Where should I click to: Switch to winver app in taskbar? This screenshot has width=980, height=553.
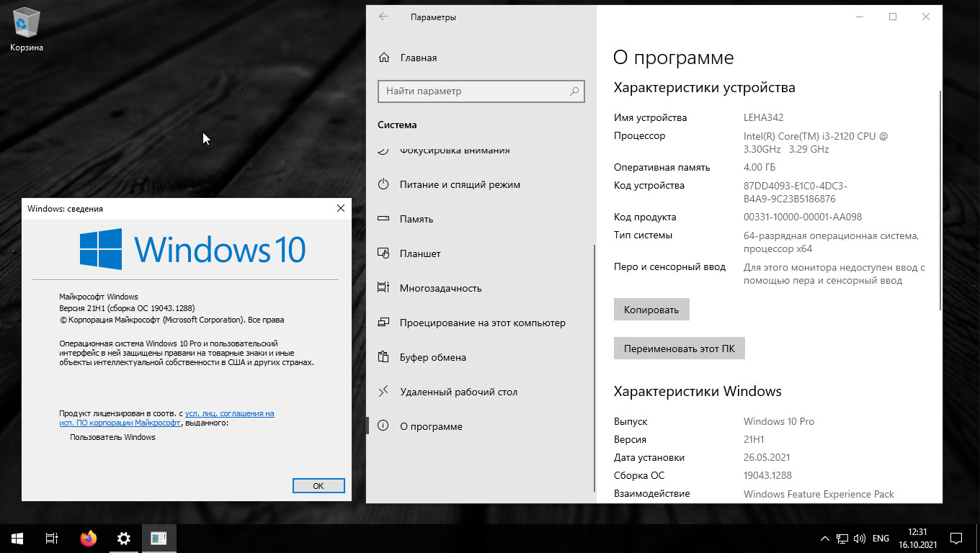pyautogui.click(x=159, y=538)
